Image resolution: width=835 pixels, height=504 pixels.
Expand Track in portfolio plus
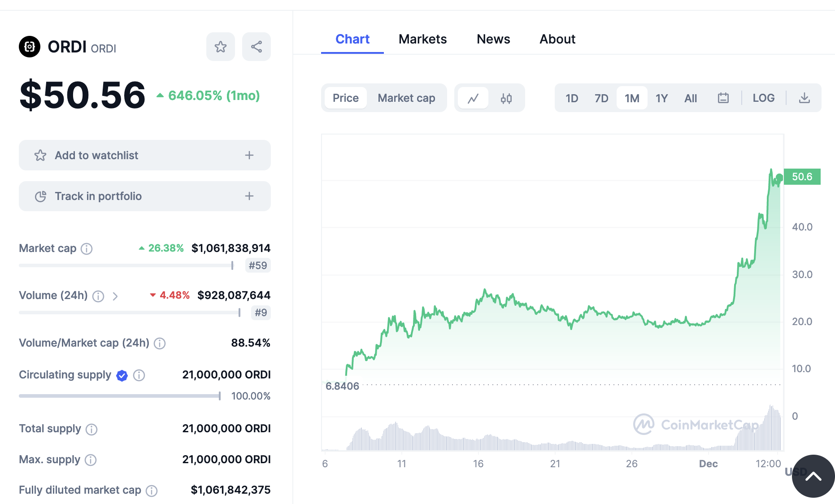point(249,196)
